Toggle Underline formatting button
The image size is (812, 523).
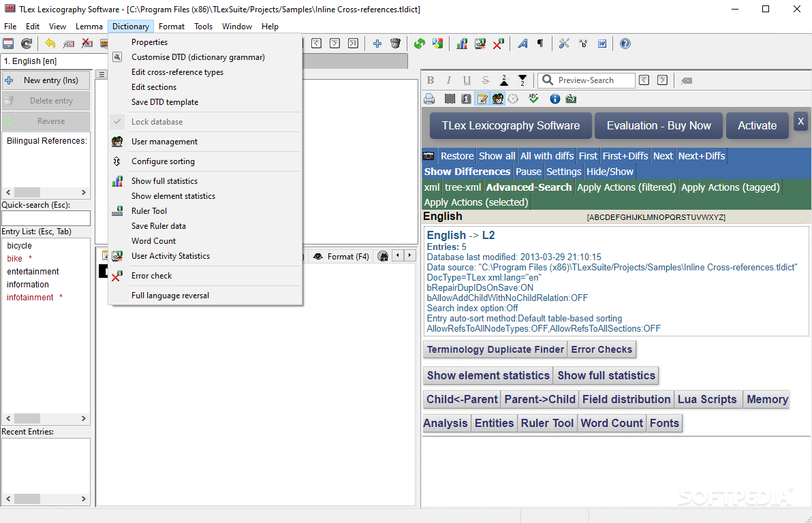(x=467, y=80)
